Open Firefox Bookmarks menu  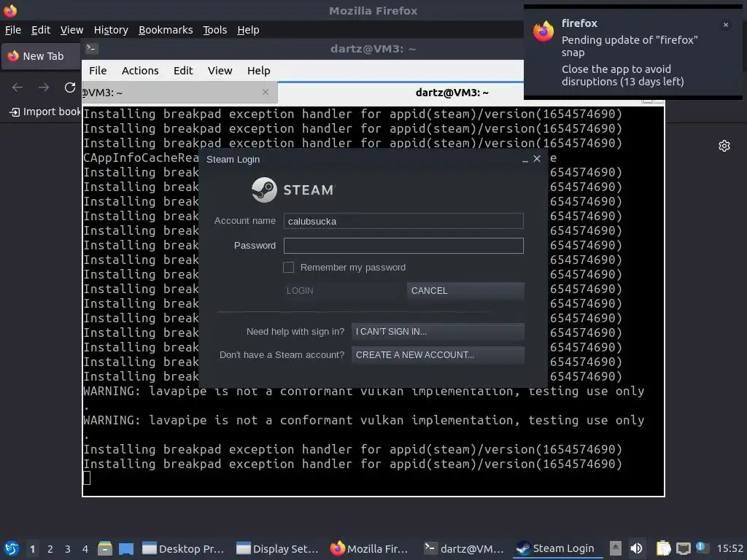click(166, 30)
